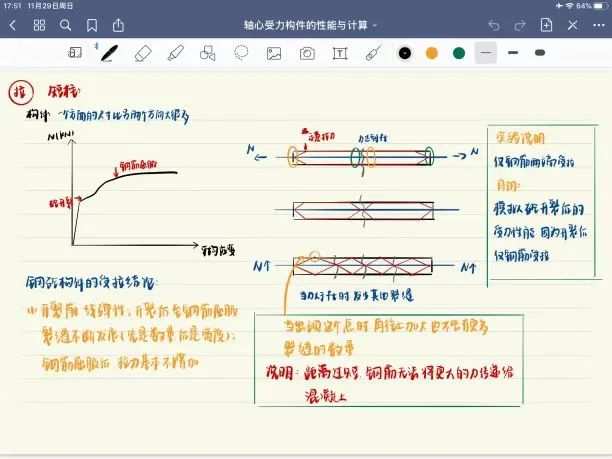This screenshot has width=612, height=459.
Task: Tap the Bluetooth indicator beside the pen tool
Action: pyautogui.click(x=96, y=46)
